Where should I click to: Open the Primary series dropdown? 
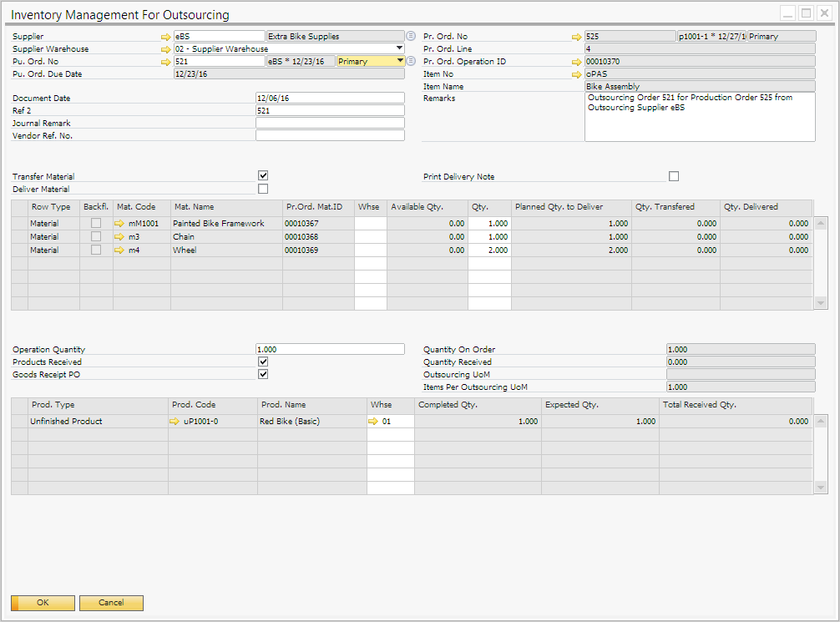pos(400,62)
